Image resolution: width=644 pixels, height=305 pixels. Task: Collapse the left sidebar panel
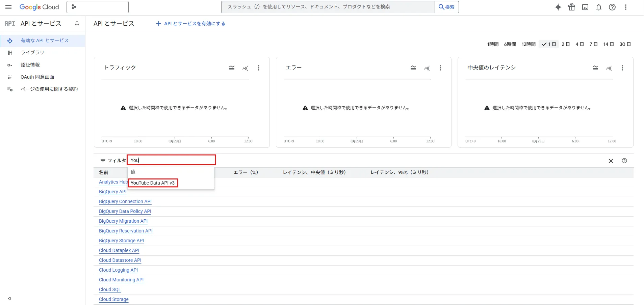pos(9,299)
